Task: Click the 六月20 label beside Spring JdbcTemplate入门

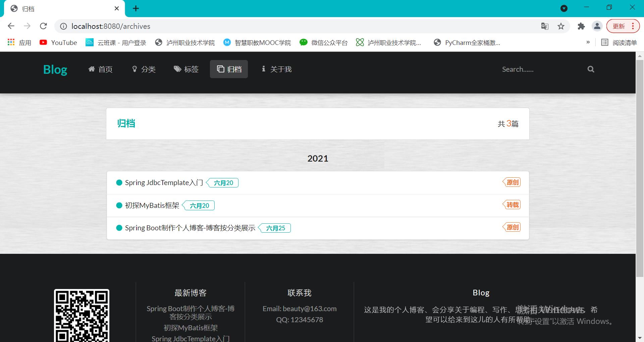Action: click(222, 183)
